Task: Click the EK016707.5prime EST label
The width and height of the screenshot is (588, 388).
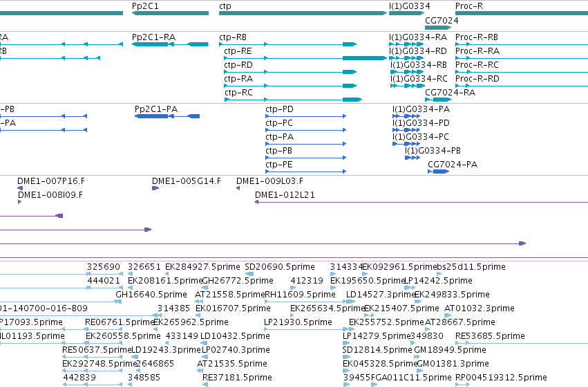Action: click(233, 308)
